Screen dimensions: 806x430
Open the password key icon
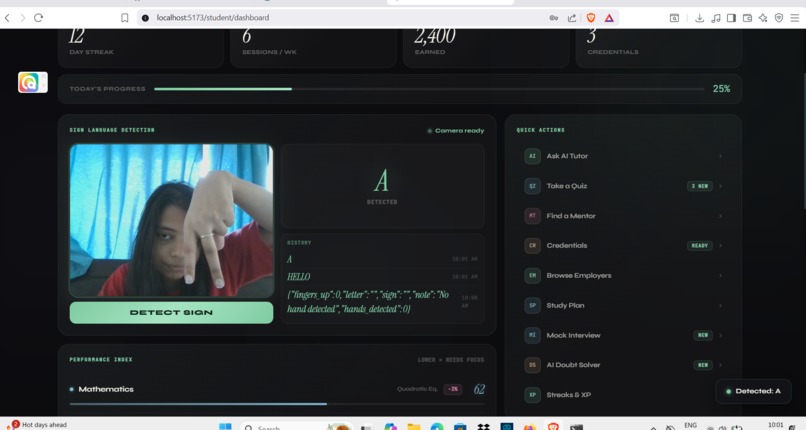click(x=554, y=17)
